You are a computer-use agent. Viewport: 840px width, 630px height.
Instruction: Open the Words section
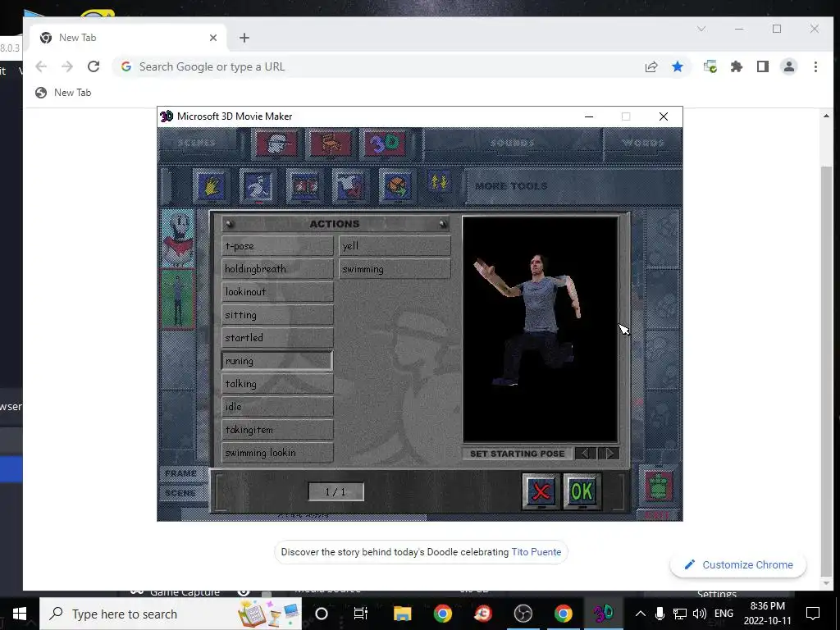643,143
